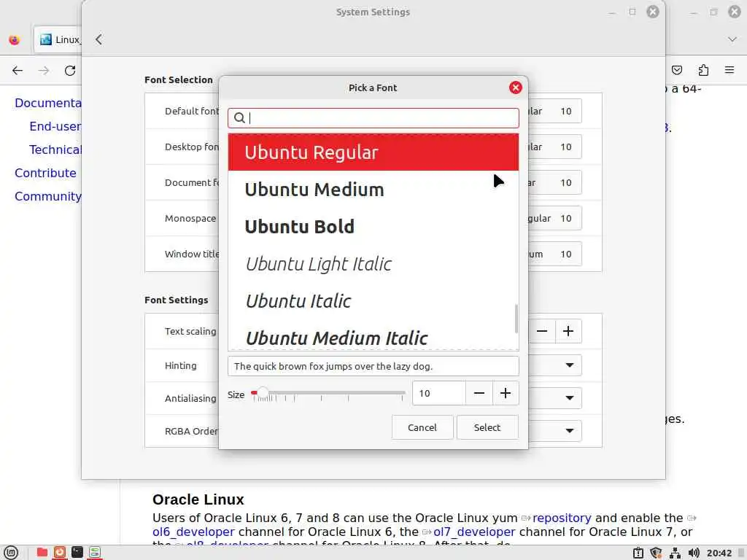Open update notification tray icon

point(638,553)
